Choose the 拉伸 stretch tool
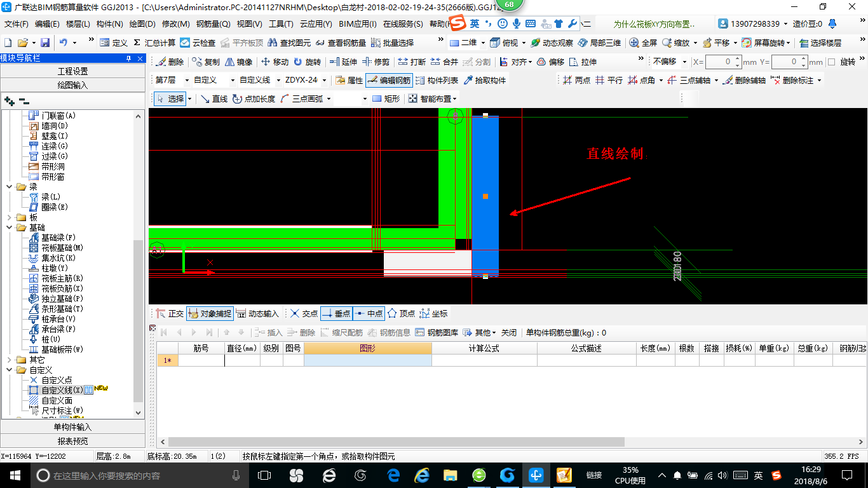Viewport: 868px width, 488px height. point(583,62)
